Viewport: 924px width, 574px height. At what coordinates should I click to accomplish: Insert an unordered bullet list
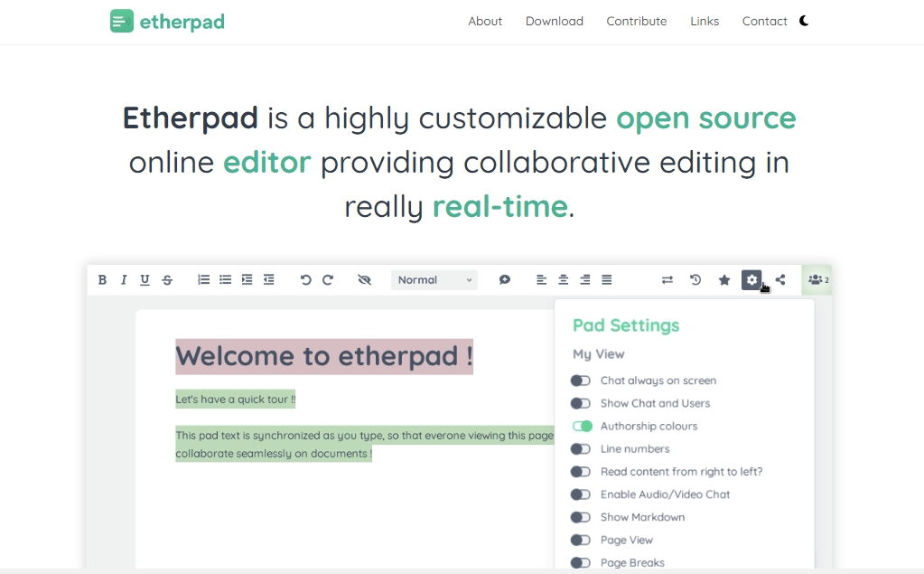pyautogui.click(x=225, y=279)
